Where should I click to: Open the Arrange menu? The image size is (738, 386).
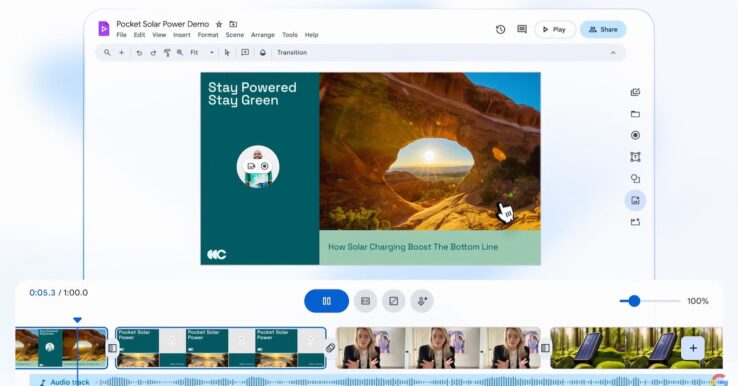pyautogui.click(x=263, y=35)
